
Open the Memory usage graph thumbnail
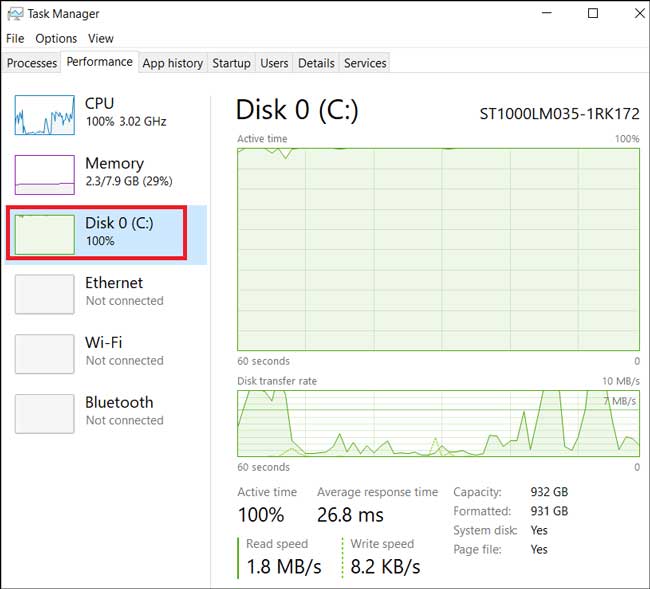click(45, 175)
